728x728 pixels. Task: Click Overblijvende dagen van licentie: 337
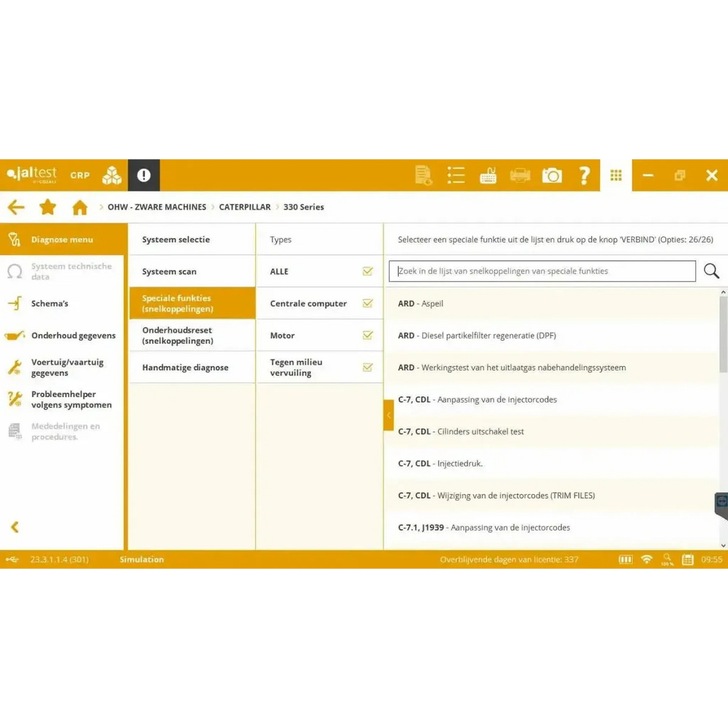[x=509, y=559]
